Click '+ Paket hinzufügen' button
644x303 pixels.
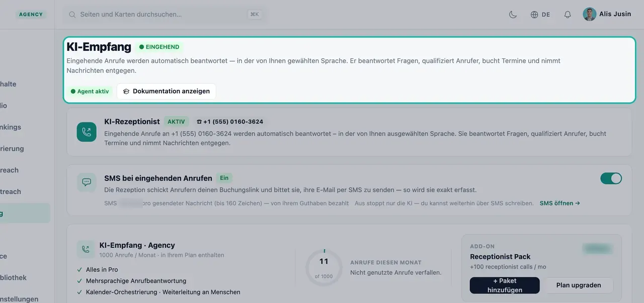505,285
